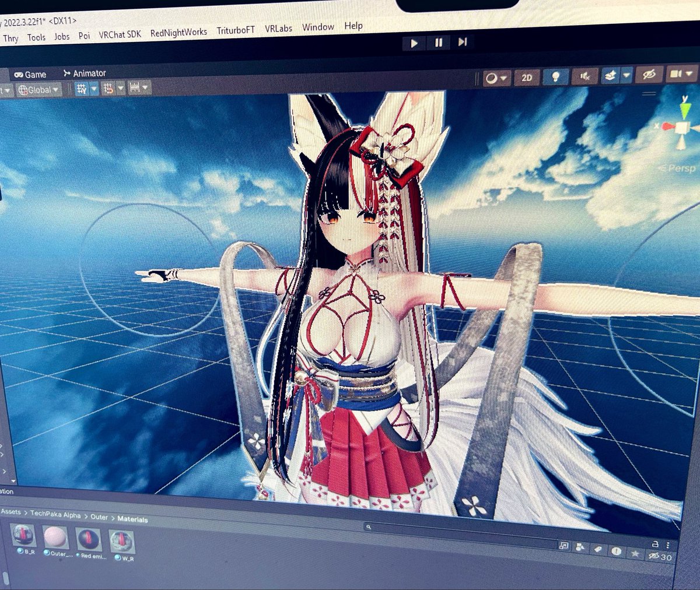This screenshot has height=590, width=700.
Task: Open the grid snapping settings dropdown arrow
Action: click(94, 89)
